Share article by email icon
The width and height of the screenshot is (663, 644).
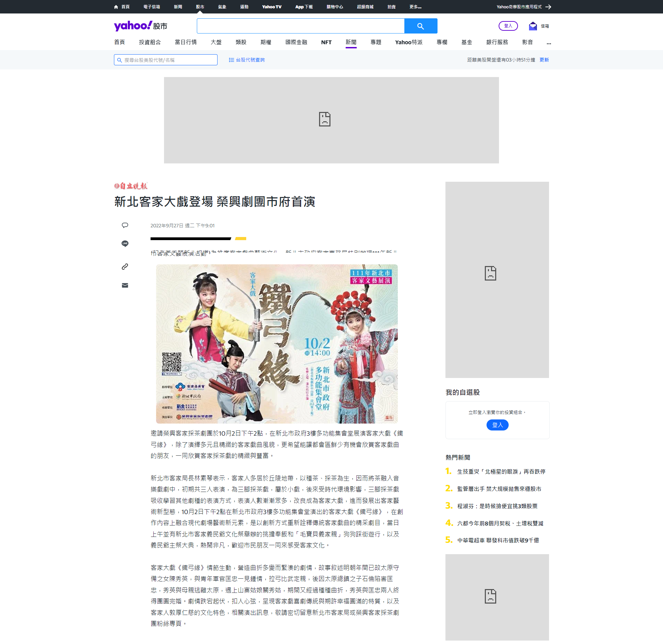point(125,285)
